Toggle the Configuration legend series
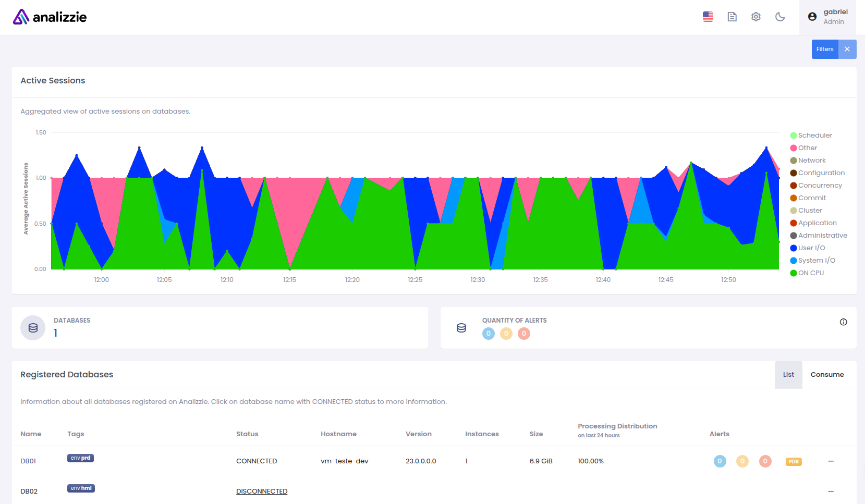 click(x=818, y=173)
